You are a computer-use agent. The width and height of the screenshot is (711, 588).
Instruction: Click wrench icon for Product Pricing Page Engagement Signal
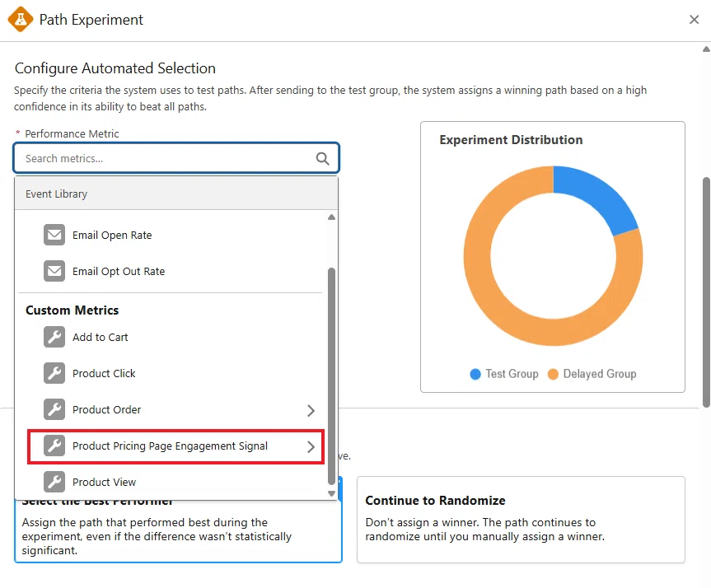[x=54, y=446]
